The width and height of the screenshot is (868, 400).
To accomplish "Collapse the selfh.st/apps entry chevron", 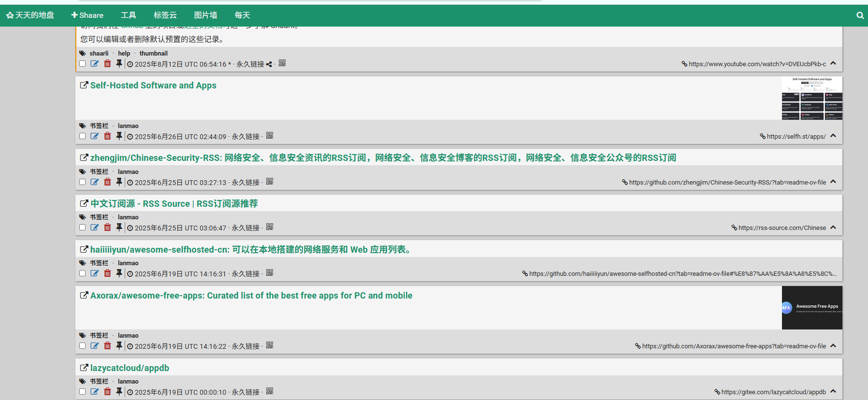I will coord(833,136).
